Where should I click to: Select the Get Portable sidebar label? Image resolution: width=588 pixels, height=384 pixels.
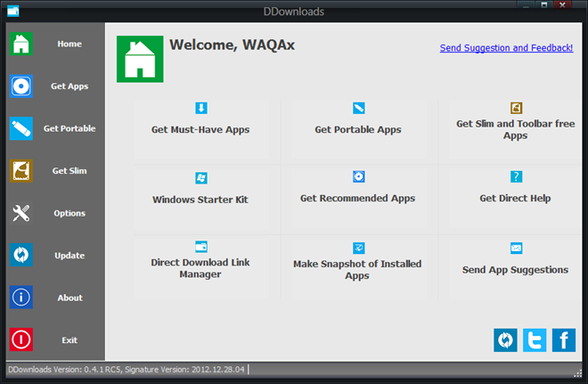69,128
